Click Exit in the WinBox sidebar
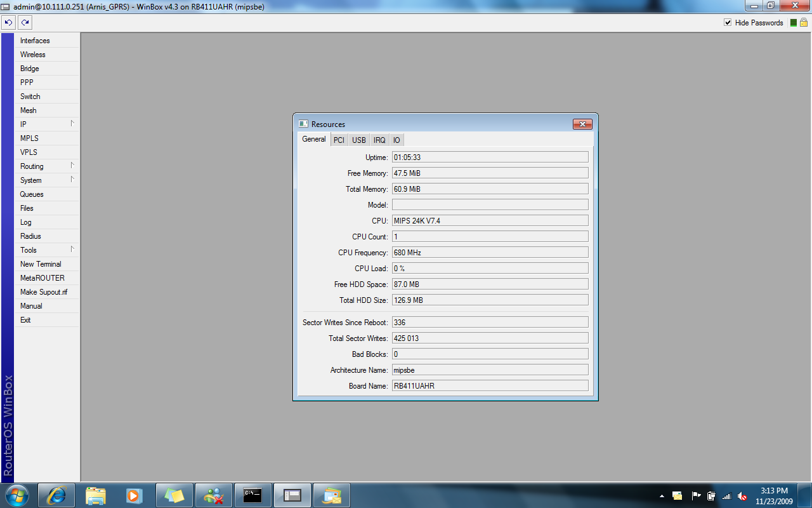812x508 pixels. [47, 320]
